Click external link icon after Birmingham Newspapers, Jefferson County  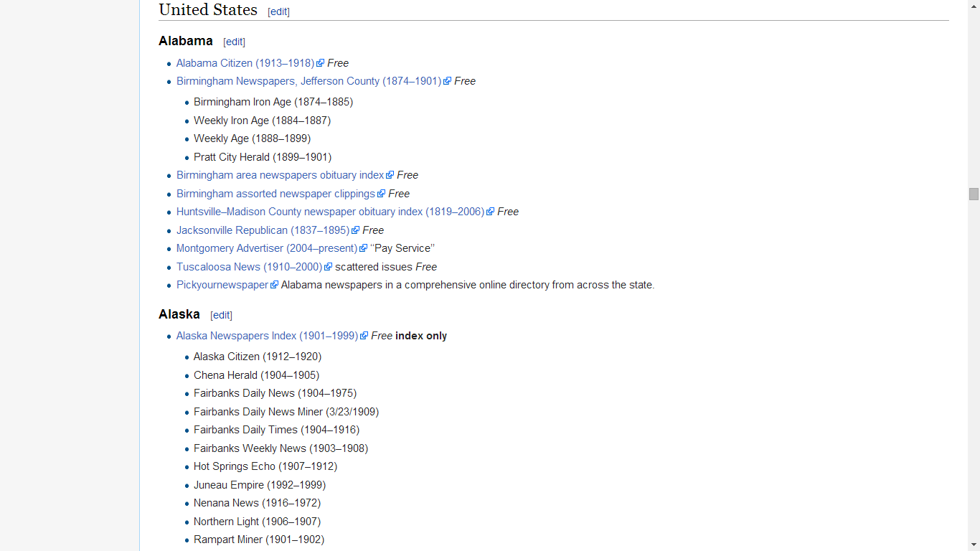[x=447, y=81]
